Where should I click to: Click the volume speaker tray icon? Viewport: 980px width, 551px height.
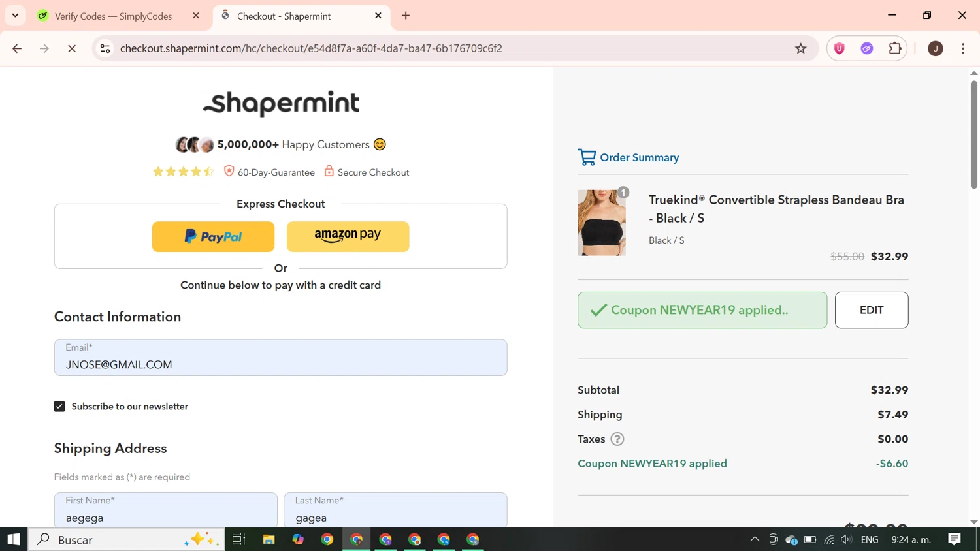click(x=847, y=539)
